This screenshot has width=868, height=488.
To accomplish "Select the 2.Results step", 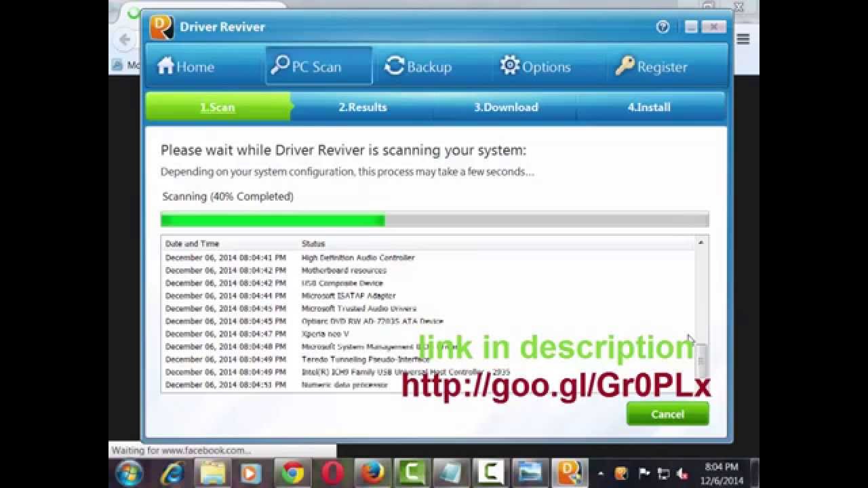I will coord(363,107).
